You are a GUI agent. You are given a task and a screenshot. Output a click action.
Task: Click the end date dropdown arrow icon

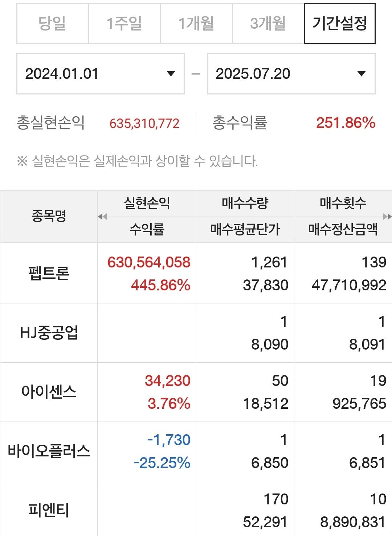point(361,74)
